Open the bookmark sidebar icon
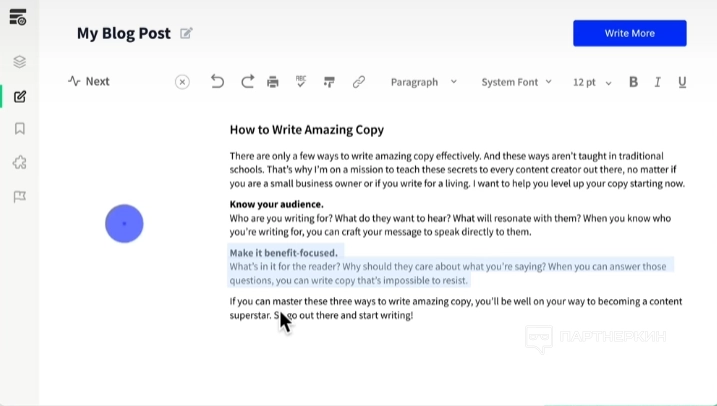Image resolution: width=717 pixels, height=406 pixels. [20, 128]
